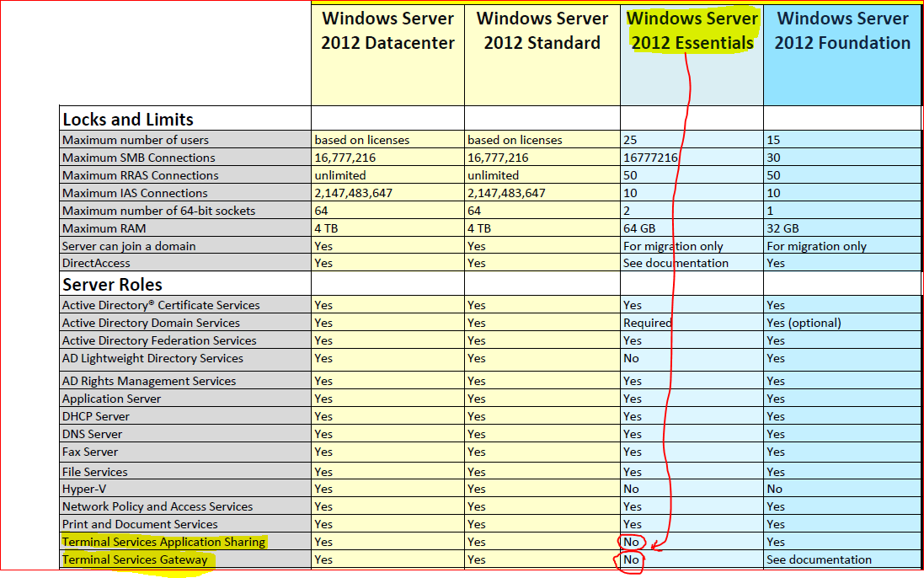Viewport: 924px width, 578px height.
Task: Select the File Services row label
Action: (95, 472)
